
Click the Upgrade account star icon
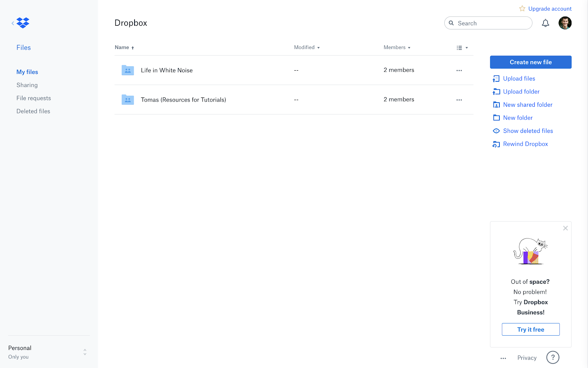coord(522,8)
